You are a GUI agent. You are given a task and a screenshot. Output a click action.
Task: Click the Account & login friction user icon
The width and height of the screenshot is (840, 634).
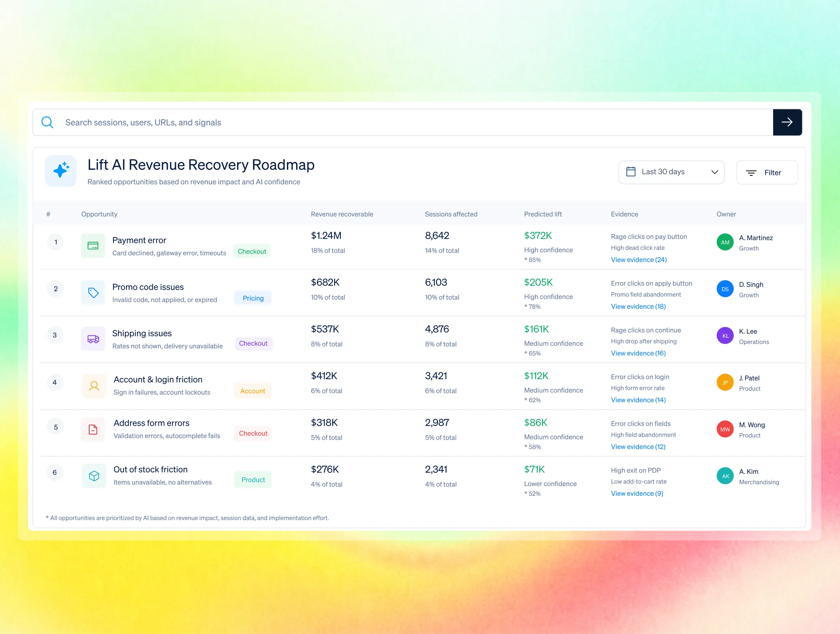94,386
